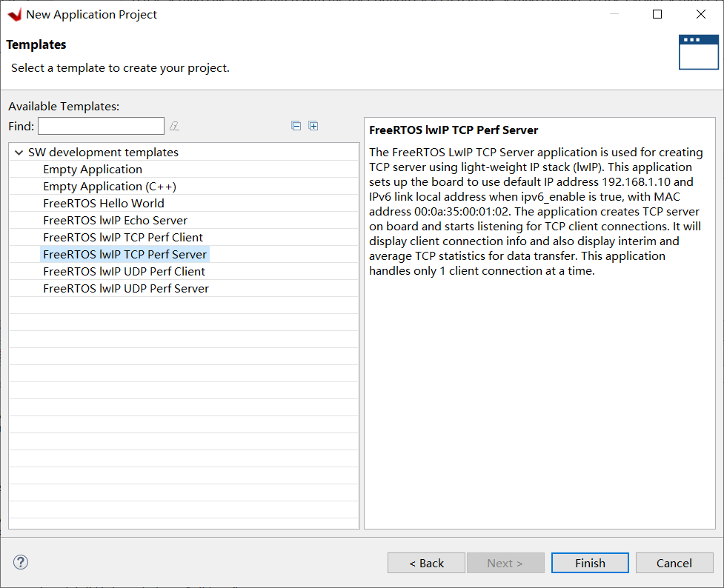Go to the previous page with Back
The height and width of the screenshot is (588, 724).
(x=426, y=563)
